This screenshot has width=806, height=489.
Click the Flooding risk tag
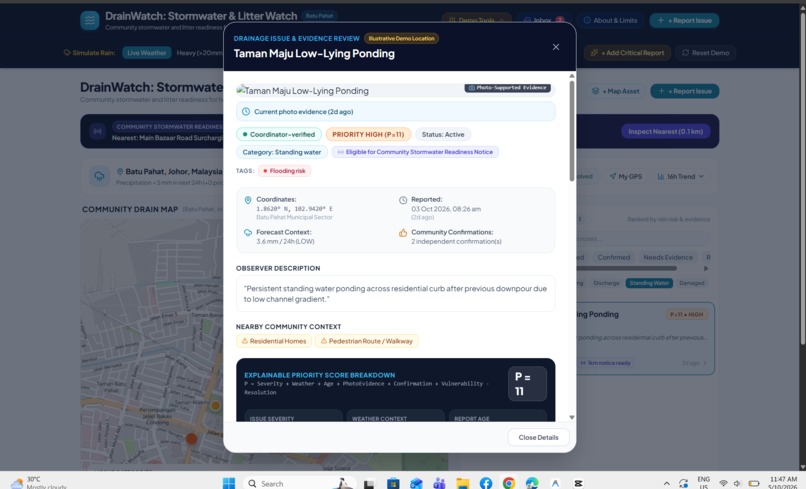coord(284,171)
